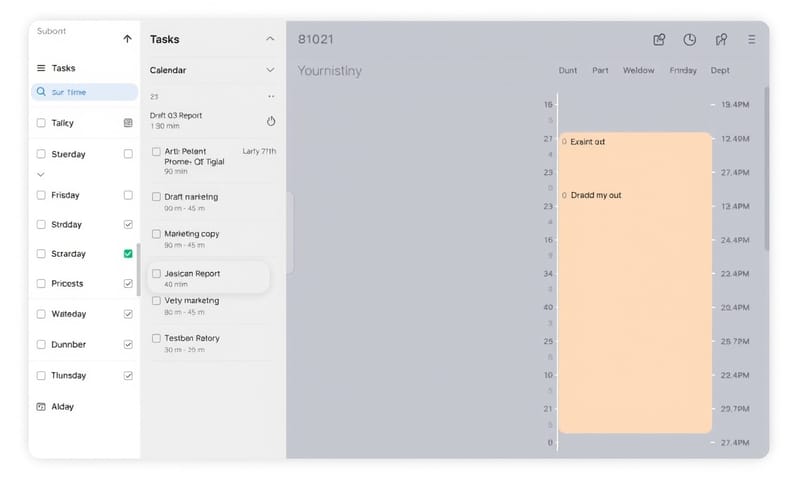Click the power icon on Draft Q3 Report

[x=271, y=121]
